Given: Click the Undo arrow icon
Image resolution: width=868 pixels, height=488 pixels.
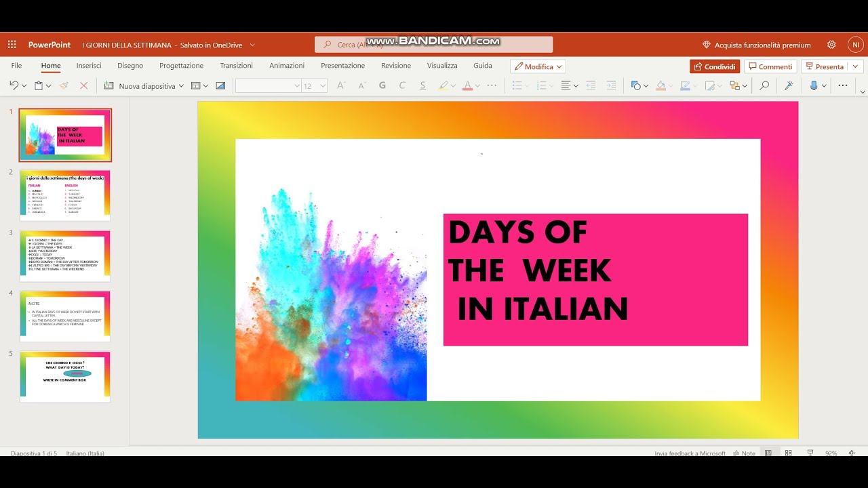Looking at the screenshot, I should (14, 86).
